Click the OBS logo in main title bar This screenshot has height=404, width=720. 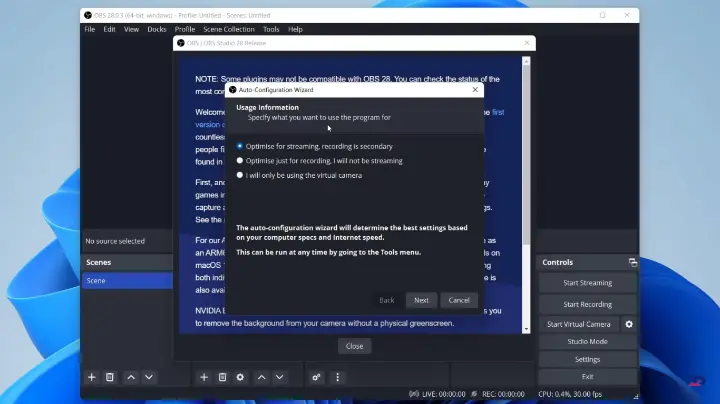(88, 15)
